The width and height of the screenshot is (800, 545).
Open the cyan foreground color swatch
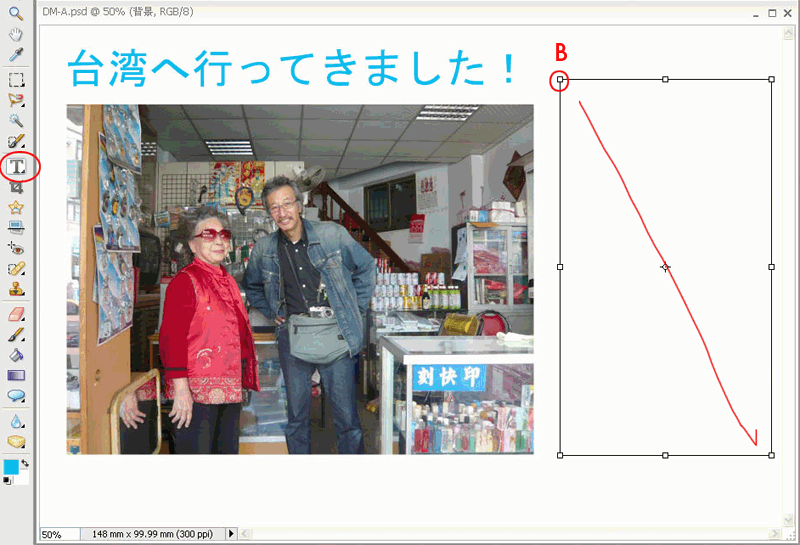point(11,467)
